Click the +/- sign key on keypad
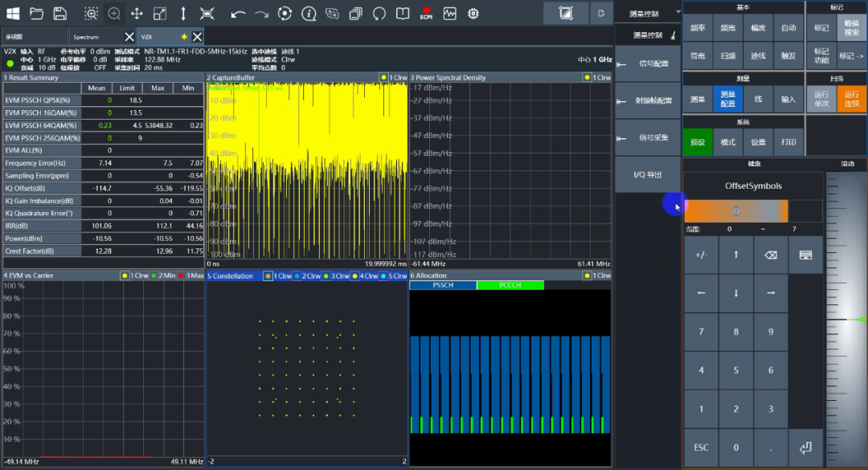Viewport: 868px width, 470px height. [x=702, y=255]
